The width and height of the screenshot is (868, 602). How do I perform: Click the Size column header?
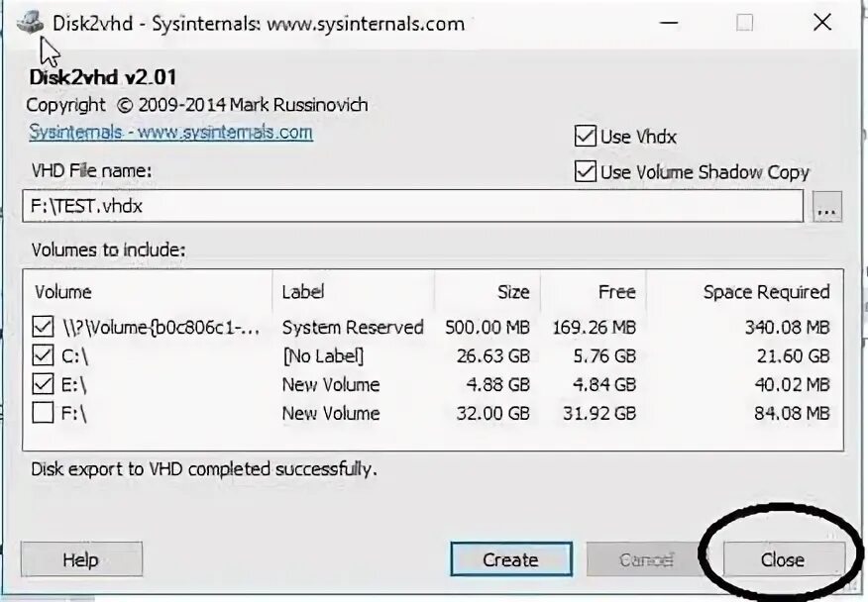coord(488,291)
